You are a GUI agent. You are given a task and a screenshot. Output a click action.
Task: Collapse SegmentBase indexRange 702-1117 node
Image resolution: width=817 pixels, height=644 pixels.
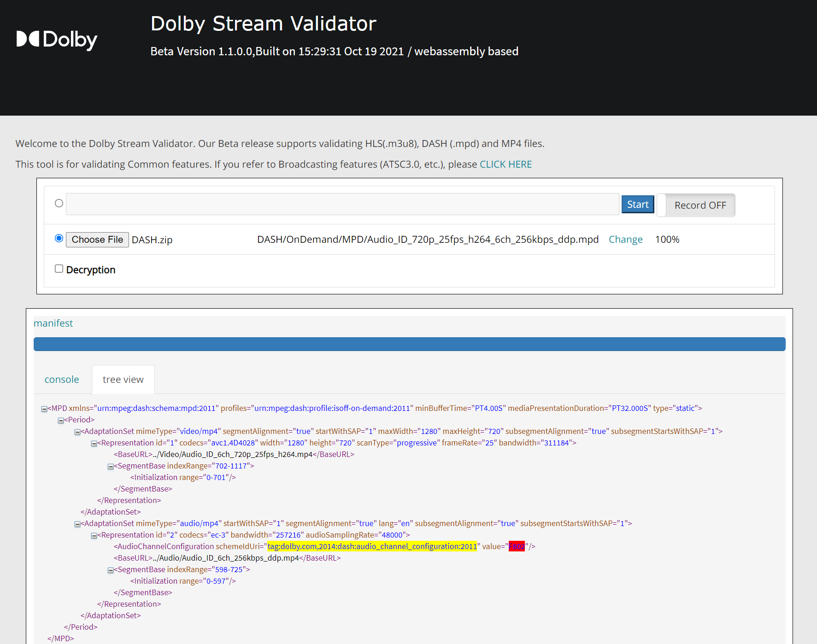[110, 466]
